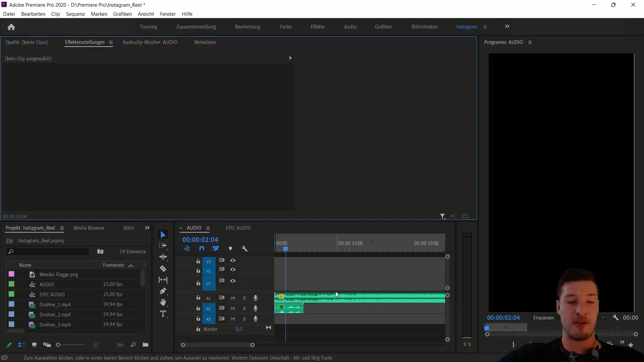
Task: Expand the effect controls timeline view arrow
Action: (290, 58)
